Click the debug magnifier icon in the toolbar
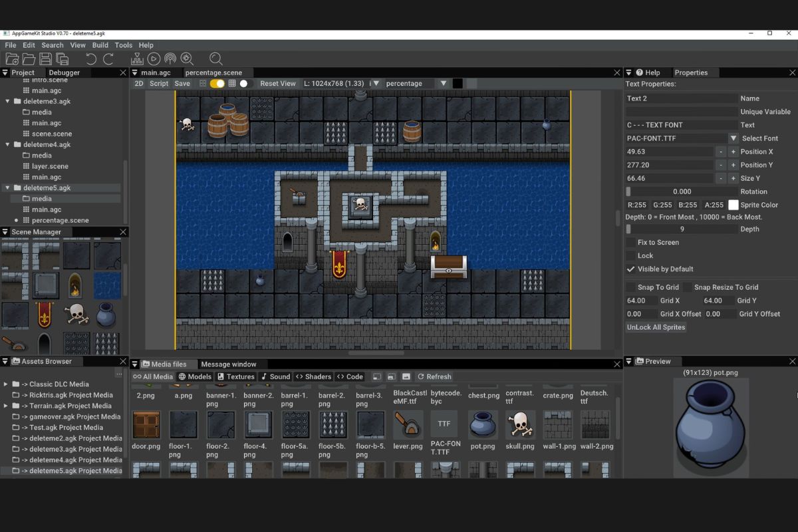798x532 pixels. tap(187, 59)
